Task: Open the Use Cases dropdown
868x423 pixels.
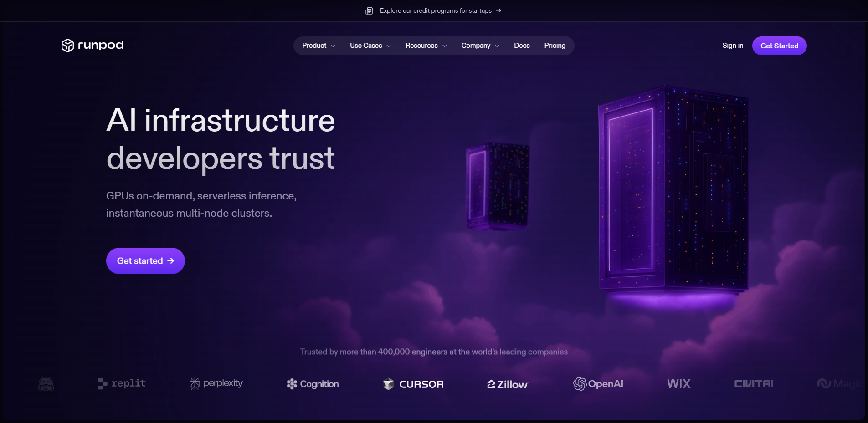Action: click(x=370, y=46)
